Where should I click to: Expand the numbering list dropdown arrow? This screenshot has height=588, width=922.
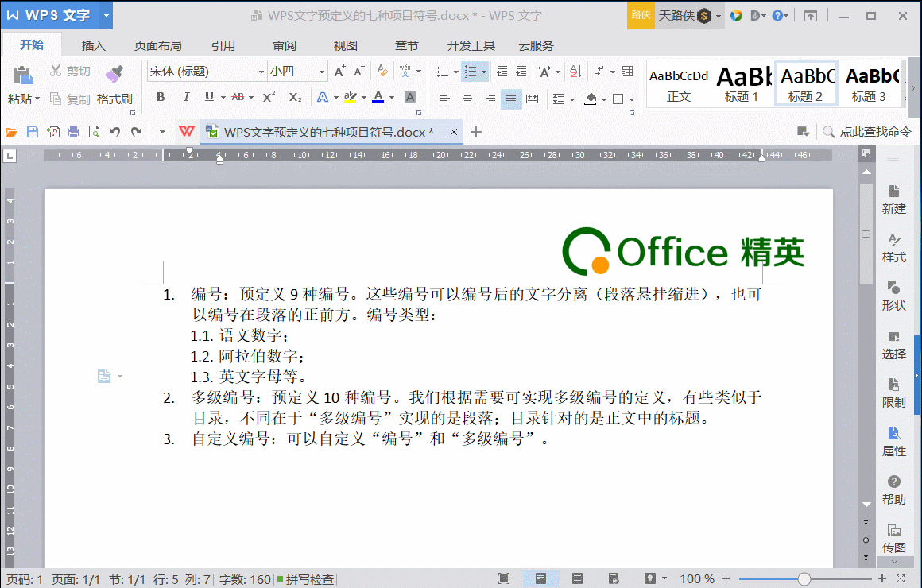[483, 71]
